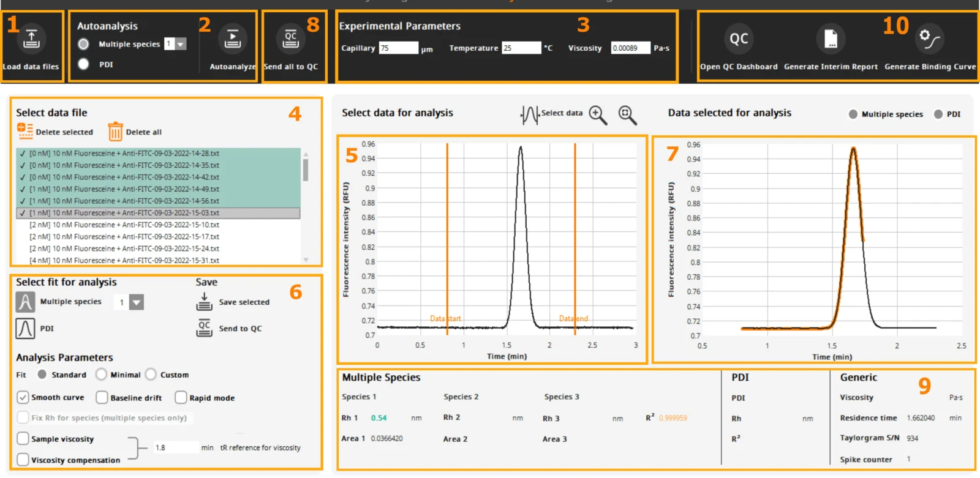Select Autoanalysis Multiple species radio

point(84,44)
